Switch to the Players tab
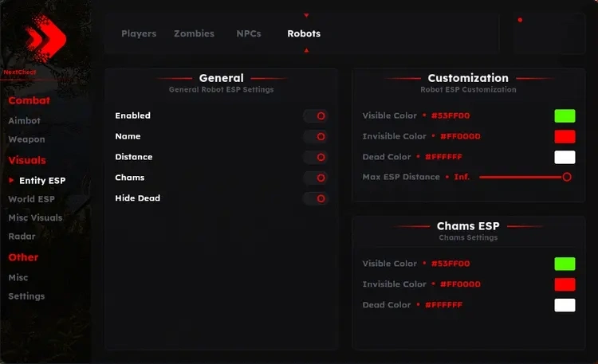Image resolution: width=598 pixels, height=364 pixels. (139, 33)
